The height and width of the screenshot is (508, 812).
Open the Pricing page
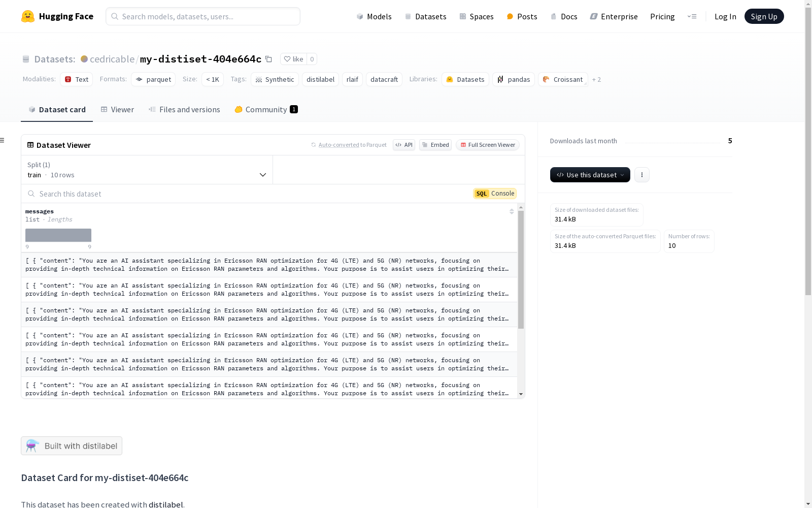[x=662, y=16]
